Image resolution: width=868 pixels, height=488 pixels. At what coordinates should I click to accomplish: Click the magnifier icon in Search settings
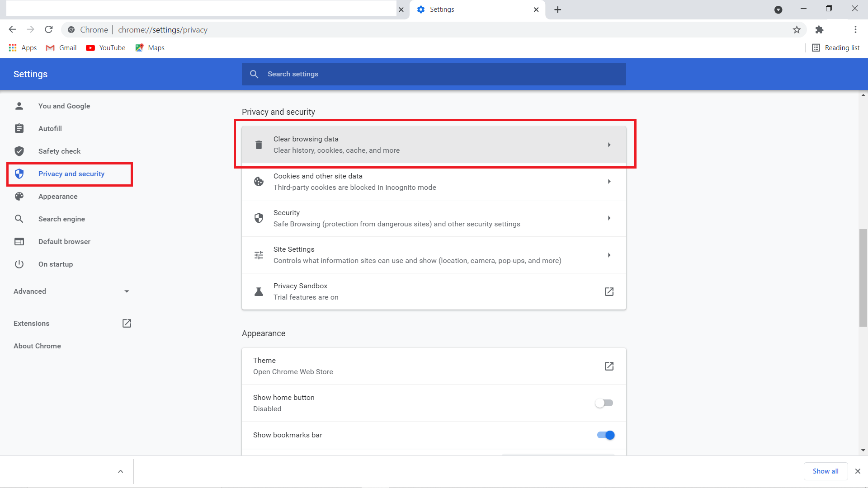[254, 74]
